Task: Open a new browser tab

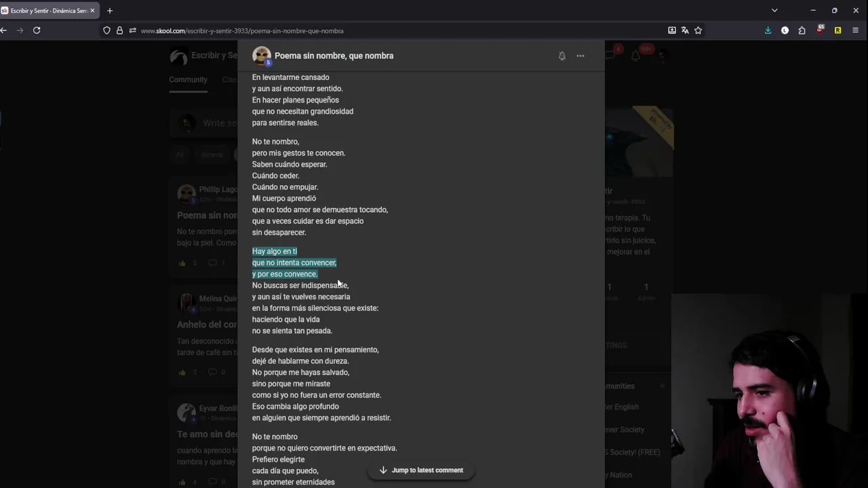Action: coord(110,11)
